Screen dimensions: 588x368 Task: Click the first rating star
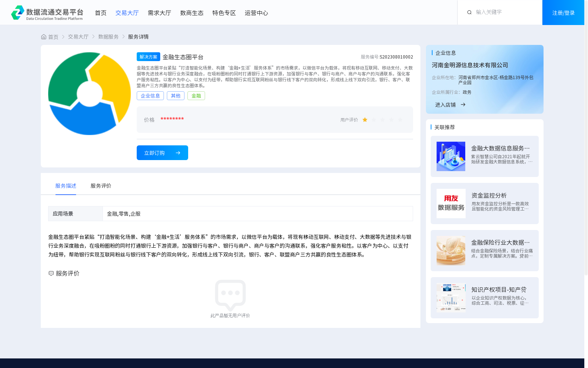click(x=365, y=120)
